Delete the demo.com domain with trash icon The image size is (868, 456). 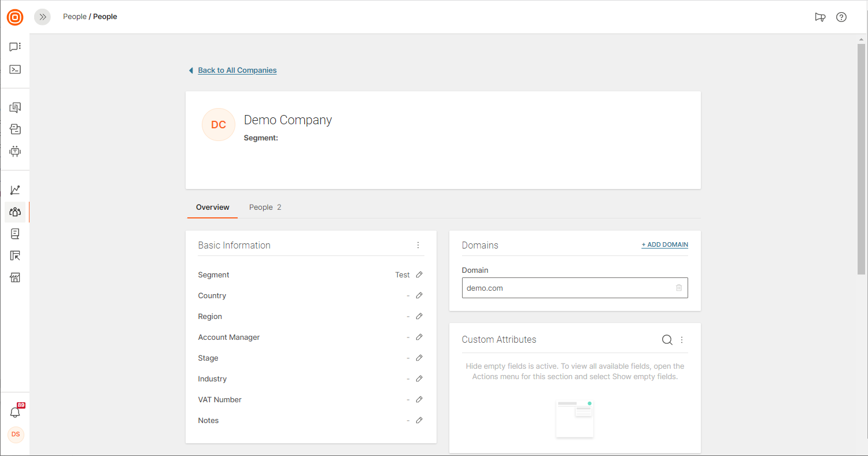(679, 288)
